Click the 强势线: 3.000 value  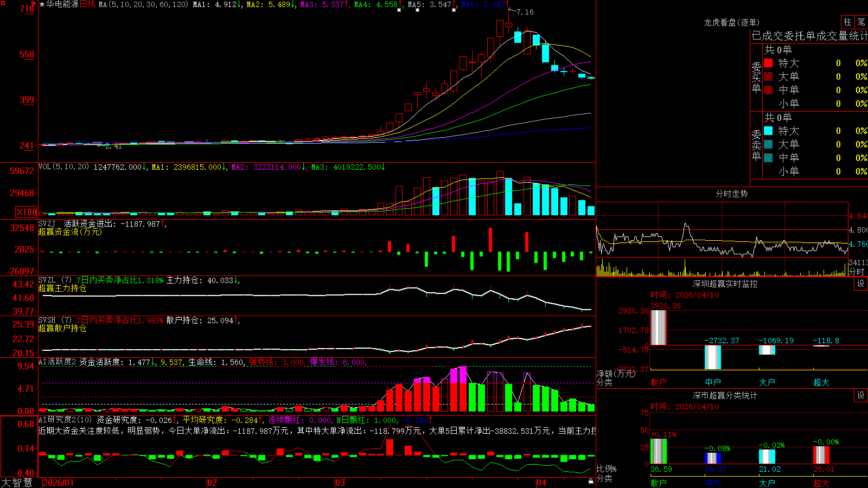(x=277, y=362)
